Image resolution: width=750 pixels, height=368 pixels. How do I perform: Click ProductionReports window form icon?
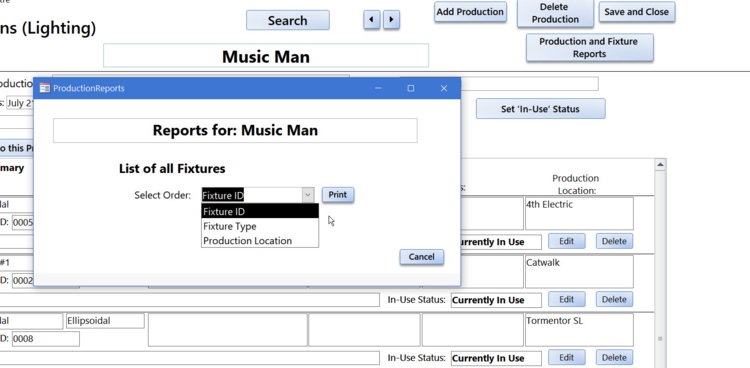(44, 88)
